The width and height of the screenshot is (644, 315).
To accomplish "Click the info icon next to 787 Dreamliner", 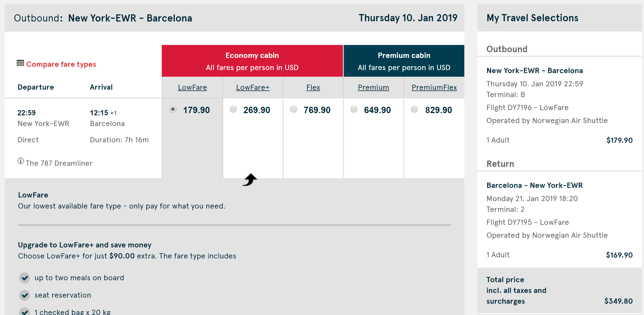I will tap(21, 161).
